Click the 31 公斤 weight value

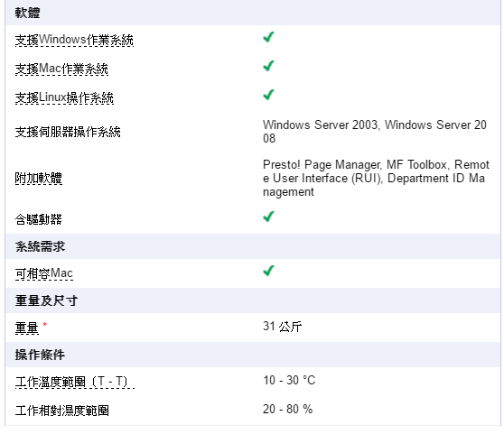[x=282, y=327]
